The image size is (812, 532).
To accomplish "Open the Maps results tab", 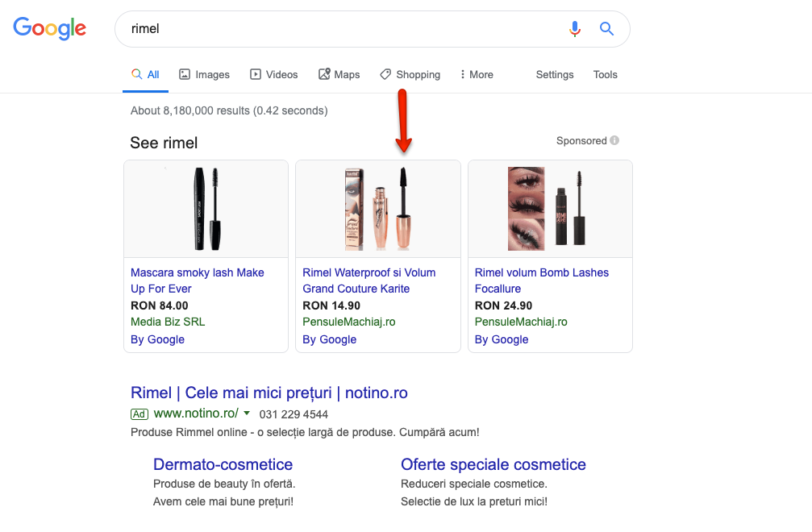I will click(x=339, y=74).
